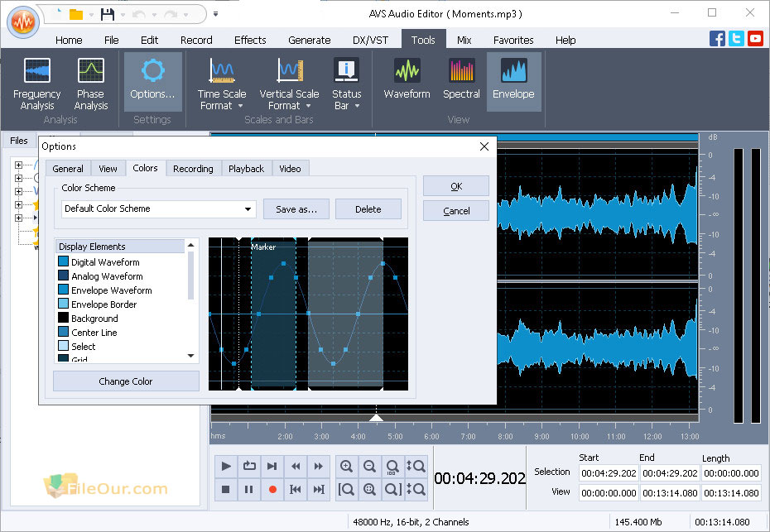
Task: Open the Generate ribbon tab
Action: pyautogui.click(x=310, y=40)
